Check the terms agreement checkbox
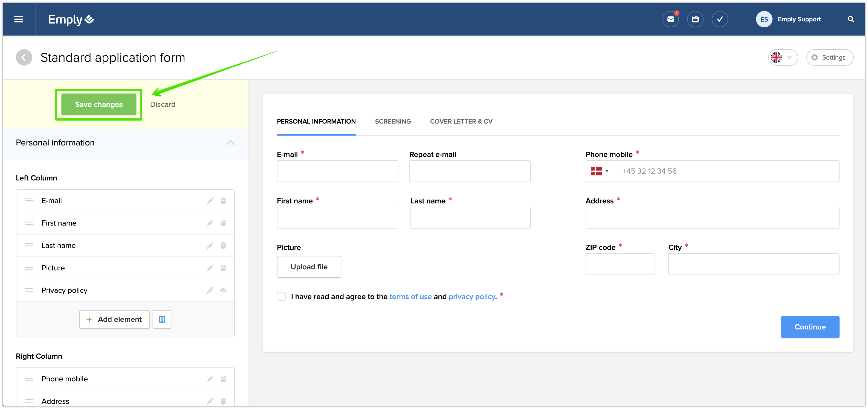The image size is (868, 409). coord(281,296)
